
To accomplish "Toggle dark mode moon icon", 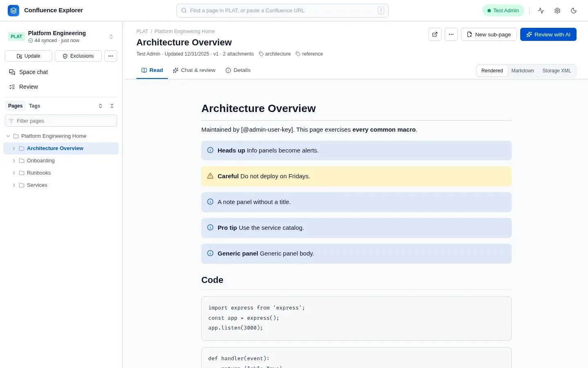I will (x=574, y=11).
